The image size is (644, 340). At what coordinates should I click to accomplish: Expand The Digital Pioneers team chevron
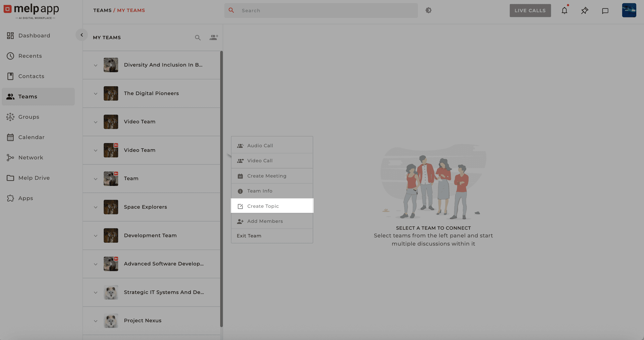pyautogui.click(x=96, y=94)
